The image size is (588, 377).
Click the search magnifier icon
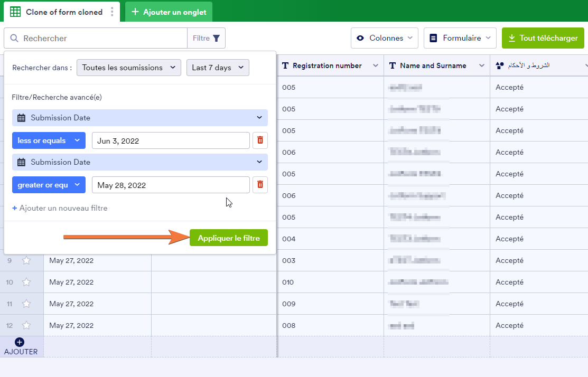14,38
